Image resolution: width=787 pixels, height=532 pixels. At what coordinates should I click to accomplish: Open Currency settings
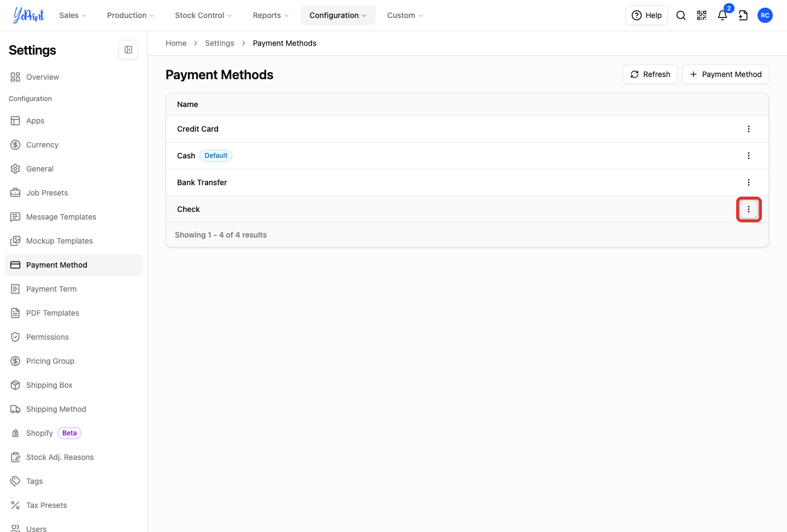[x=73, y=145]
